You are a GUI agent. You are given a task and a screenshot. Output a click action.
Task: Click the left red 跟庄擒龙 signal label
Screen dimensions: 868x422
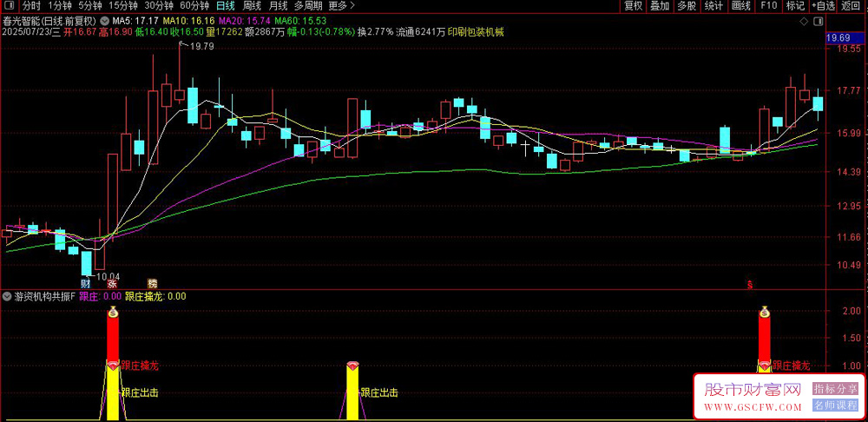[x=140, y=366]
